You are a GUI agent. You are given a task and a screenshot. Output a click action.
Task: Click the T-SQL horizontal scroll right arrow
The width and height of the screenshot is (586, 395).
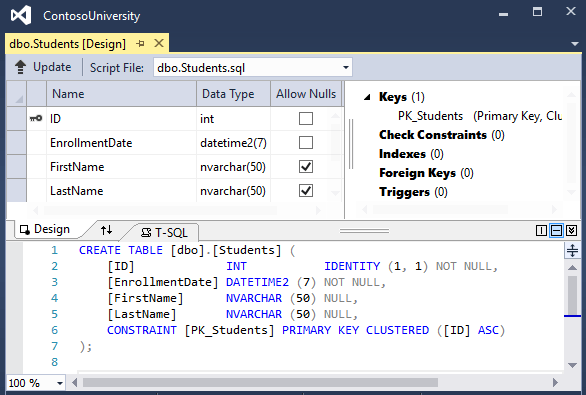click(x=555, y=383)
